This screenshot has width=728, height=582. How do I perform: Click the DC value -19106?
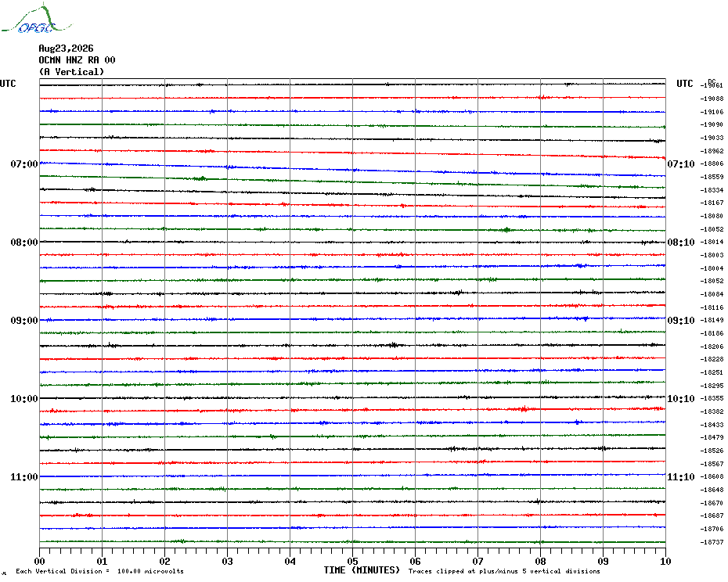[x=712, y=112]
